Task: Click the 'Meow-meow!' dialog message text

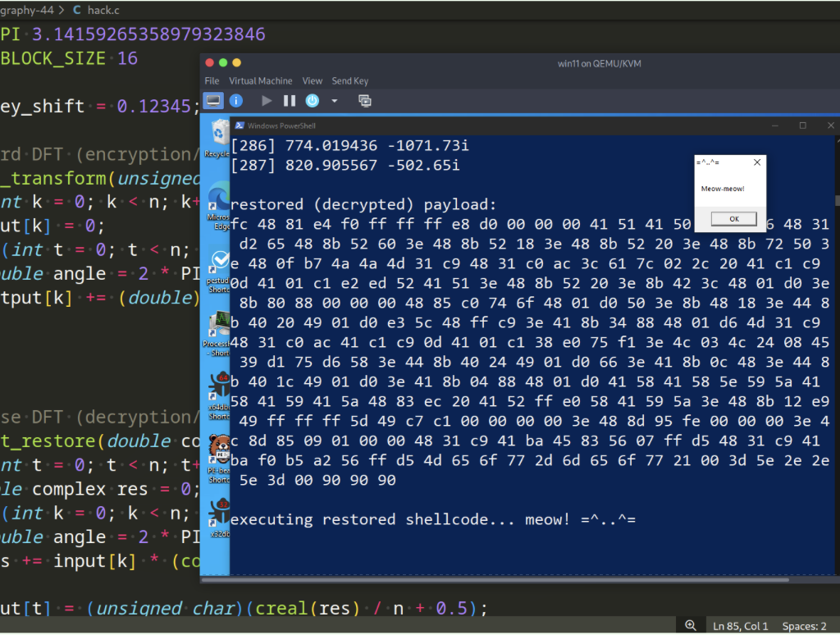Action: coord(723,189)
